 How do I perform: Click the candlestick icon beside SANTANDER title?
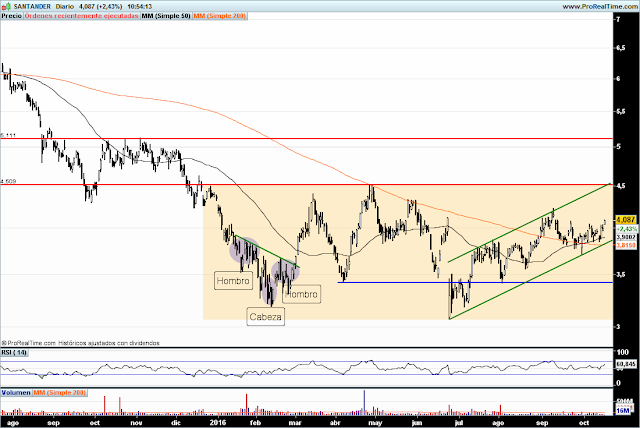(6, 6)
